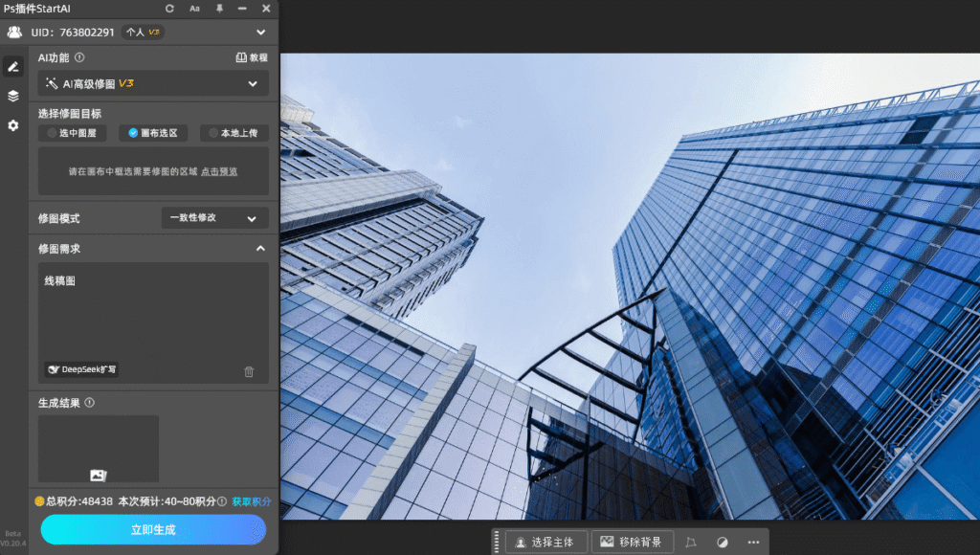Open the 一致性修改 mode dropdown
980x555 pixels.
[213, 218]
